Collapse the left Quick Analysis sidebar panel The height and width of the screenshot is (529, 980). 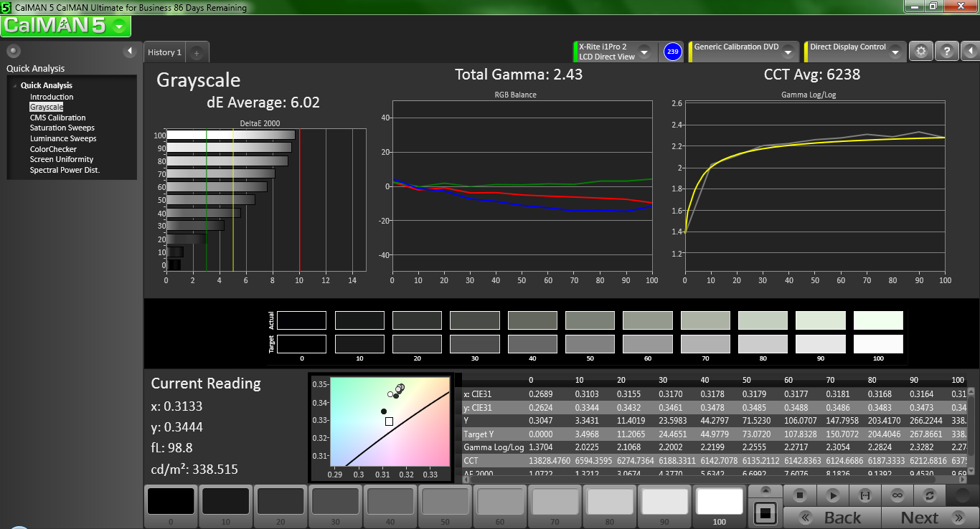(x=130, y=51)
